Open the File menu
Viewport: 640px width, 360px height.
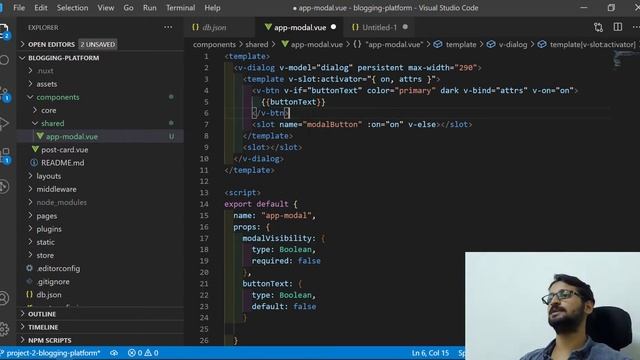point(19,8)
